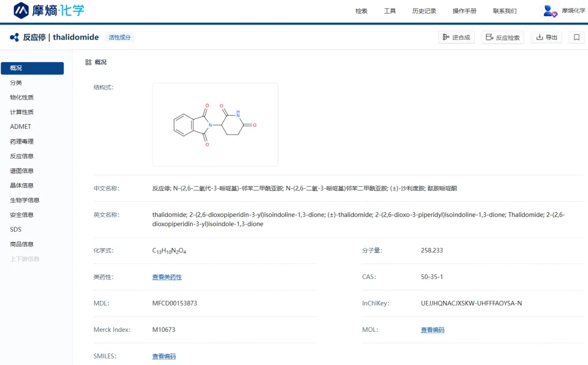Switch to ADMET sidebar section
Screen dimensions: 588x365
click(21, 127)
